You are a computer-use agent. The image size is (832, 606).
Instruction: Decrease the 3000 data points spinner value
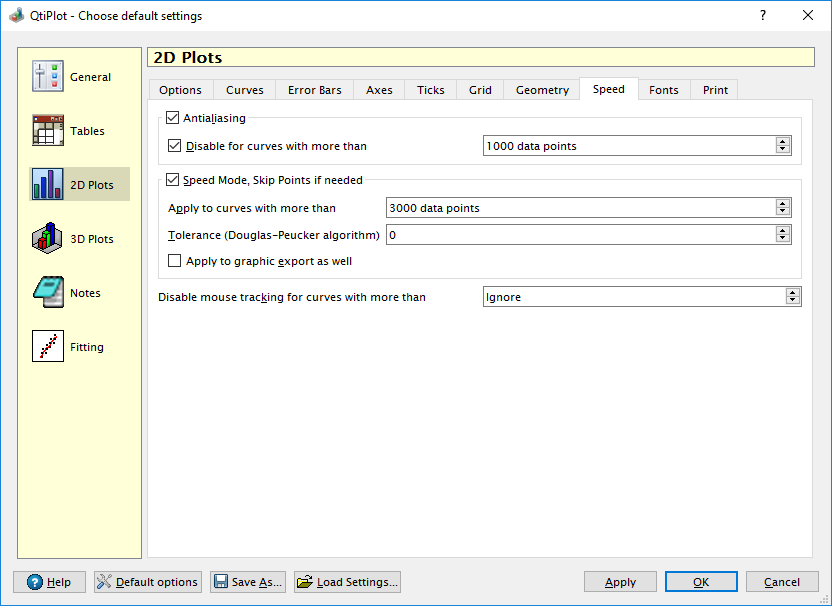[783, 212]
